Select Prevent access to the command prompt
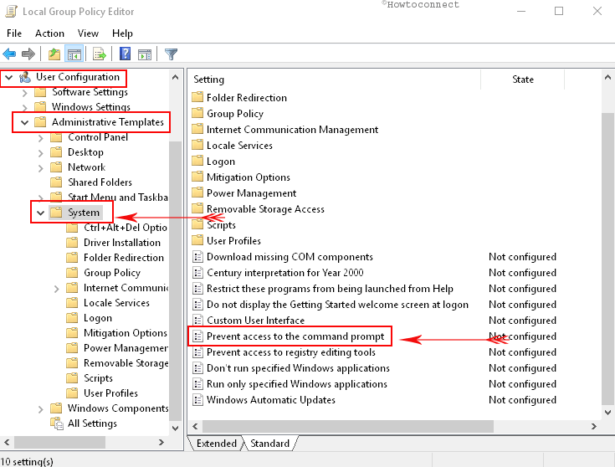The height and width of the screenshot is (467, 615). point(295,336)
